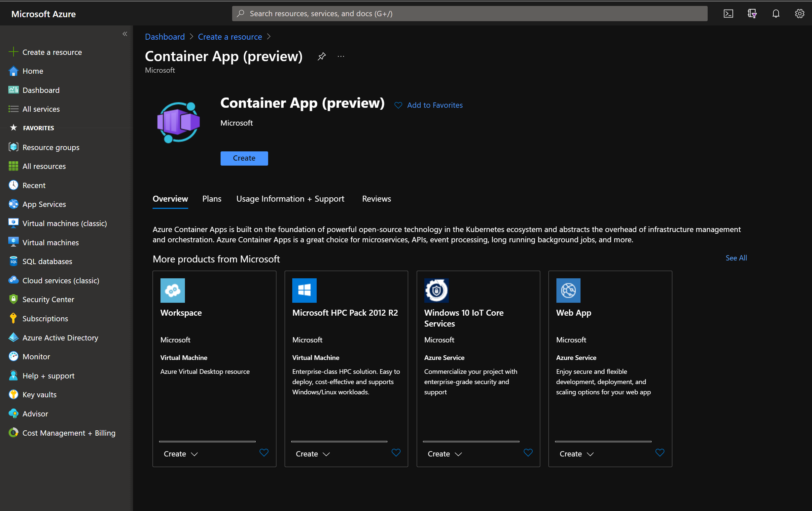
Task: Pin Container App to dashboard
Action: 322,56
